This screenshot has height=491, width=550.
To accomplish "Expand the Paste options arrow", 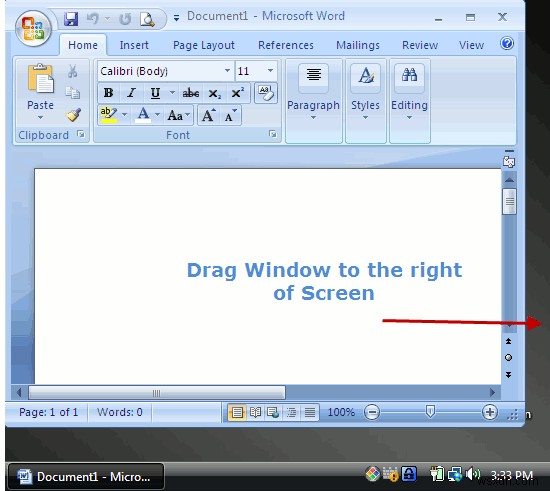I will tap(40, 118).
